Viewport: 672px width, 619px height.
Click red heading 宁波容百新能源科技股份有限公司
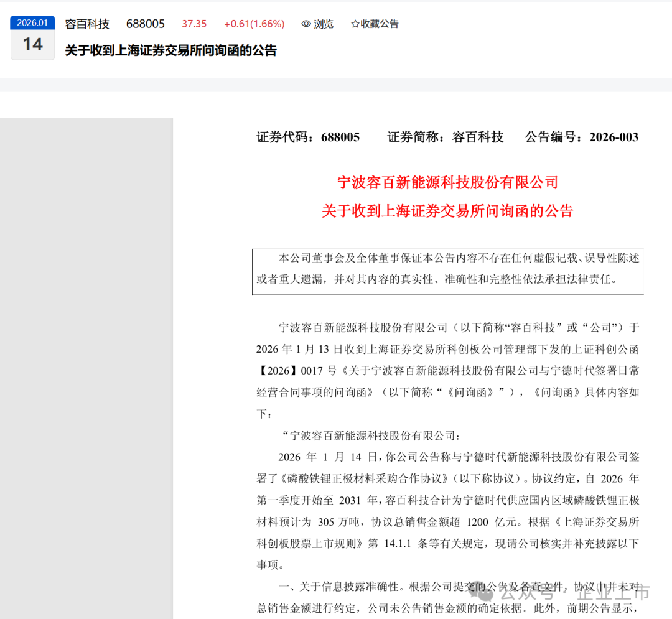pyautogui.click(x=448, y=182)
